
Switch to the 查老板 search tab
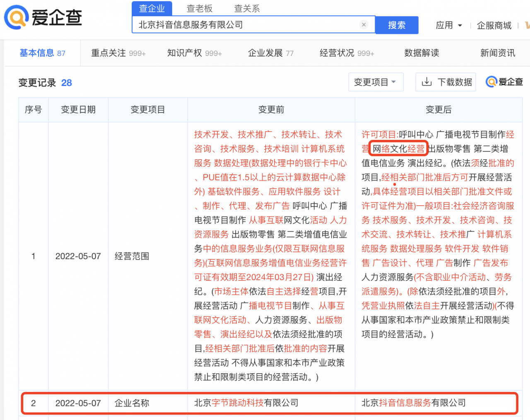(x=199, y=8)
